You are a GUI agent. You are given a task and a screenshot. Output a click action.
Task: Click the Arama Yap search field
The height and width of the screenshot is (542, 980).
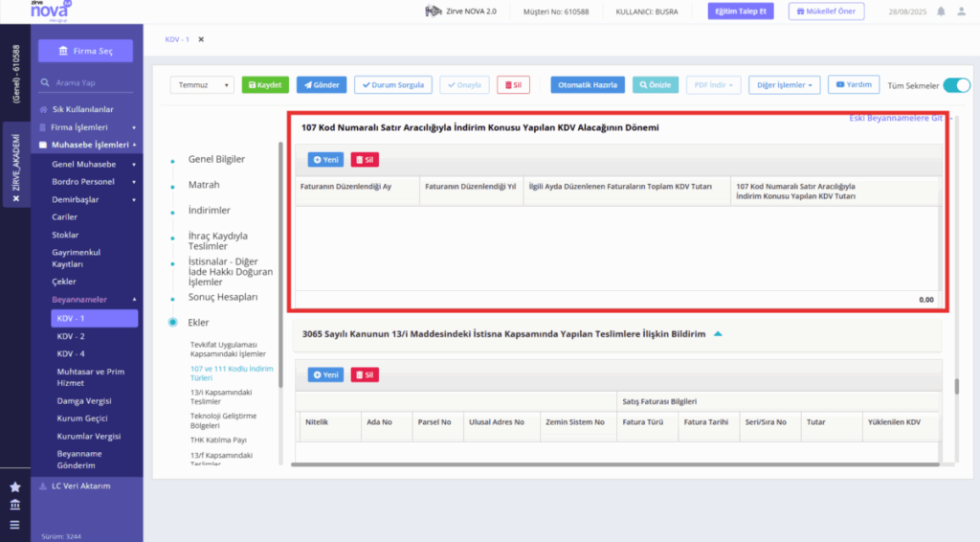(87, 82)
